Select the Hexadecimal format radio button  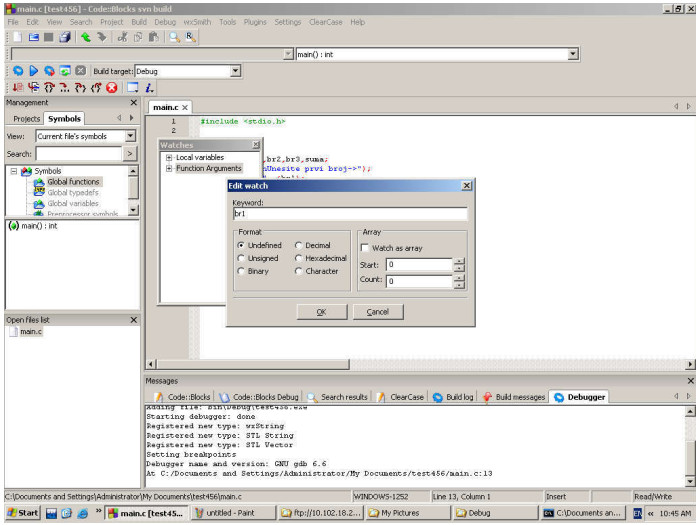pos(300,258)
